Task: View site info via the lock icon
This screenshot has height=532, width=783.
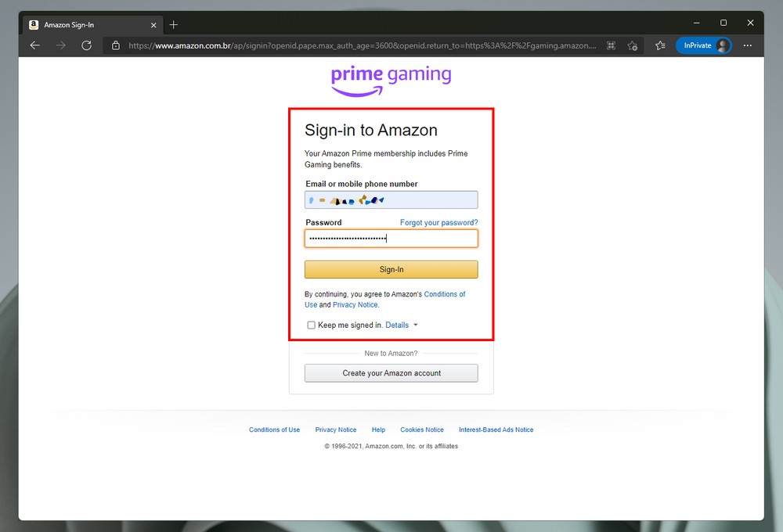Action: (116, 45)
